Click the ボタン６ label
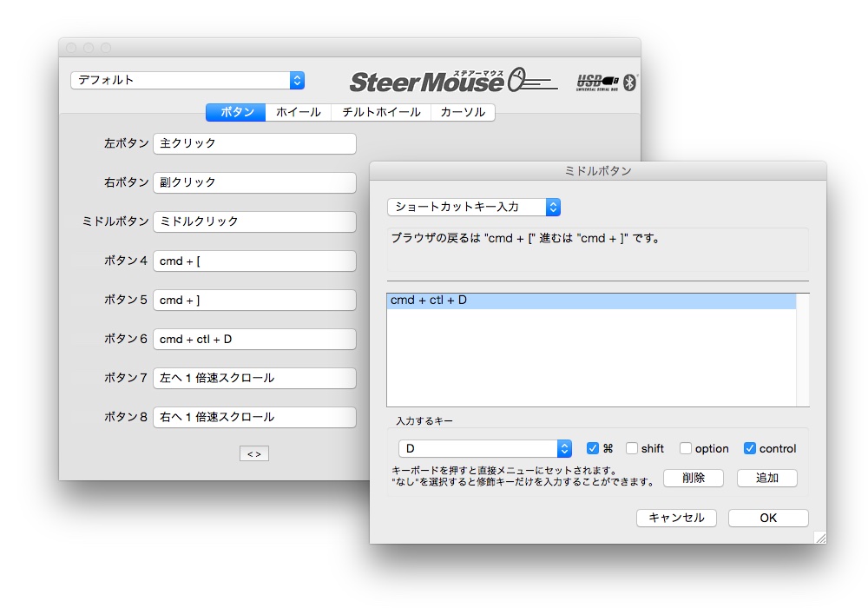This screenshot has height=608, width=868. pos(126,339)
